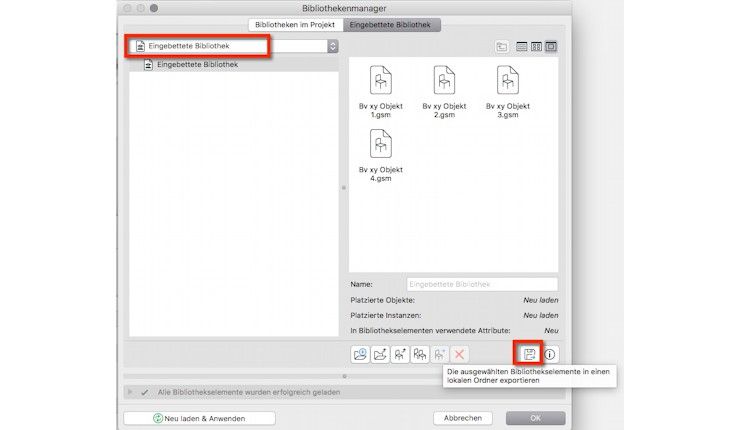Screen dimensions: 740x430
Task: Click the Abbrechen button
Action: coord(462,418)
